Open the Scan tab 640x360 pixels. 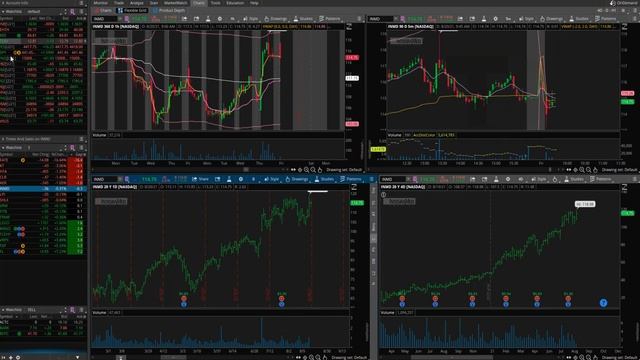click(154, 3)
